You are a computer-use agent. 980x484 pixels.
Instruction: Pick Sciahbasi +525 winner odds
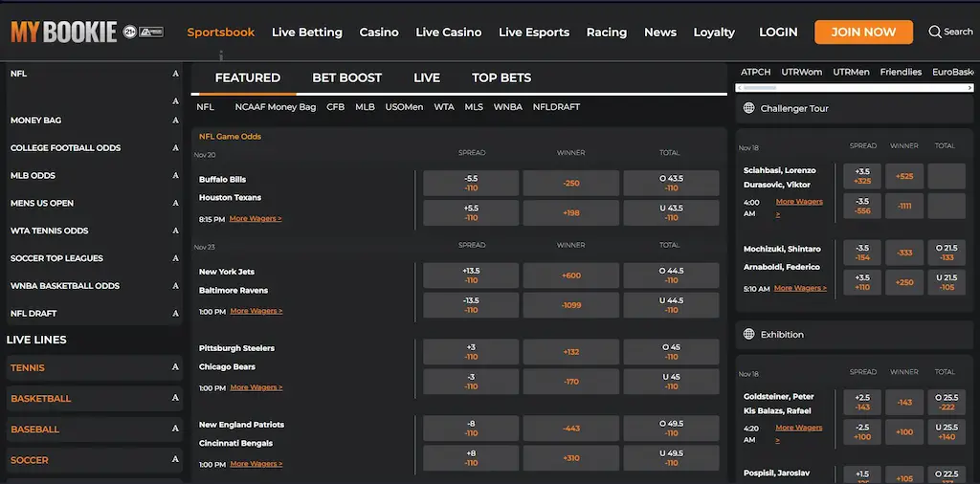tap(904, 176)
